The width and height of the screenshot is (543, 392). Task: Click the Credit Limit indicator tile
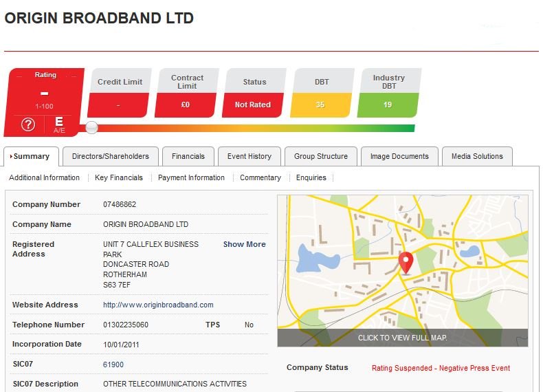(x=119, y=93)
